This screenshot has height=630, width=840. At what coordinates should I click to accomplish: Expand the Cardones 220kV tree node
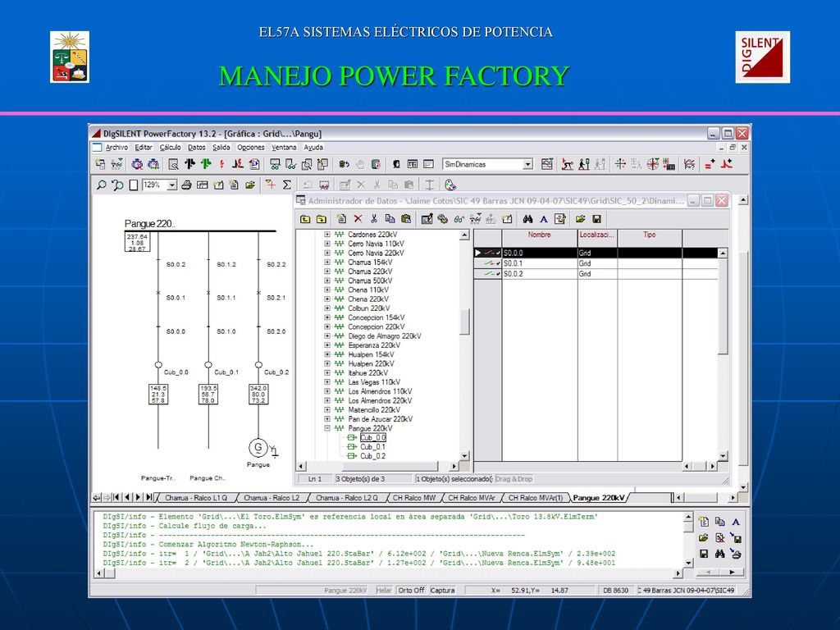click(327, 235)
